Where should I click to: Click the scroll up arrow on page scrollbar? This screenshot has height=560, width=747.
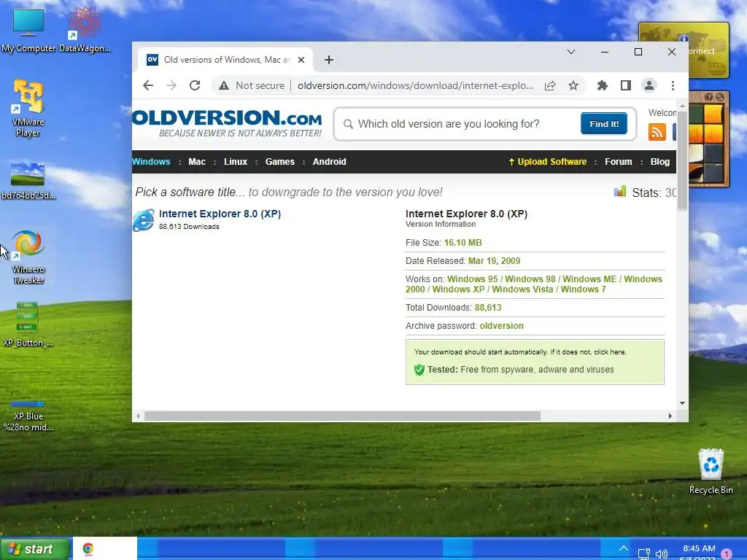point(682,106)
